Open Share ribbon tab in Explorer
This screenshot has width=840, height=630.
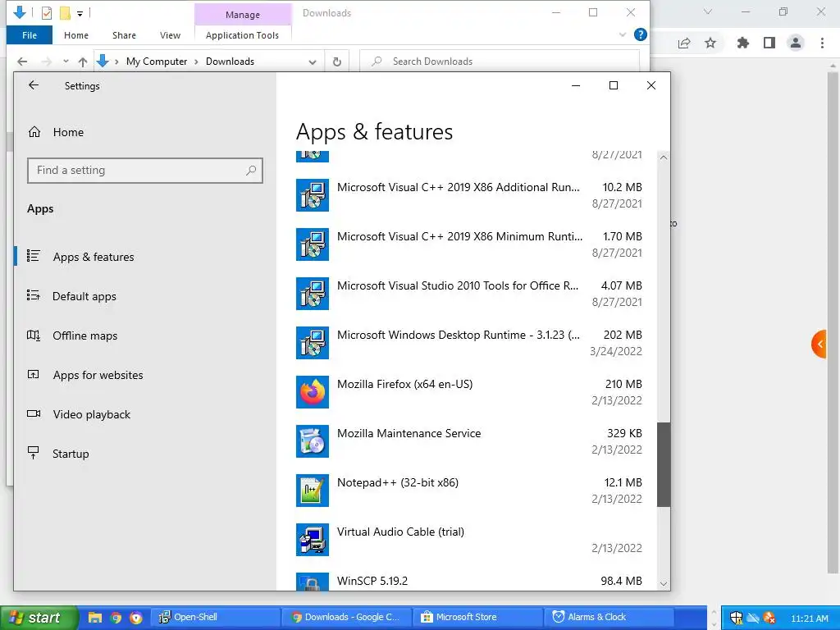[124, 35]
